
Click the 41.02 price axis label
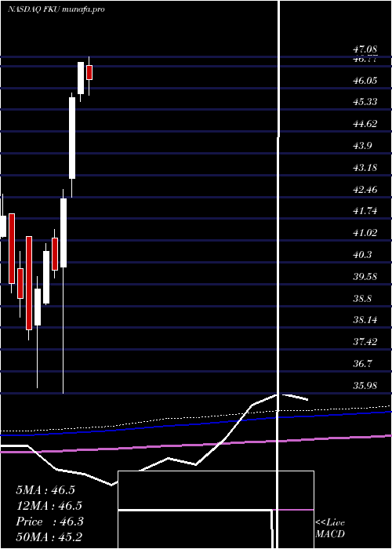[365, 233]
